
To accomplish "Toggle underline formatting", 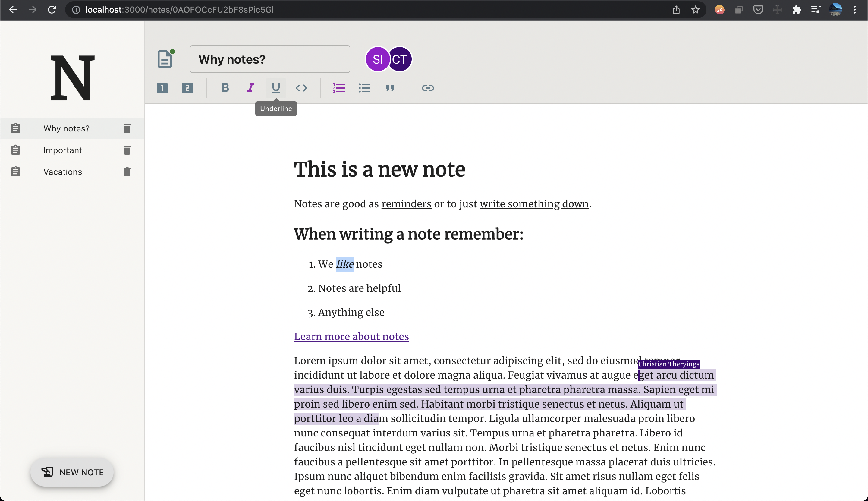I will click(275, 88).
